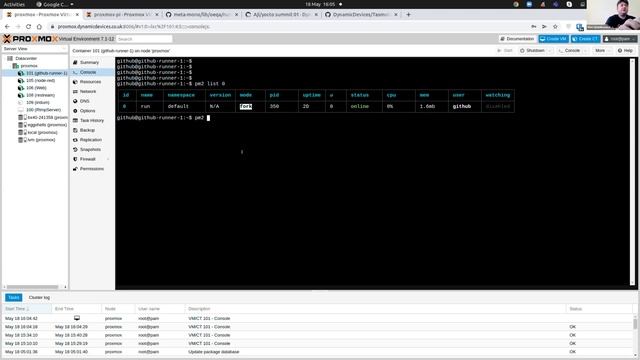
Task: Open Console dropdown arrow in toolbar
Action: (585, 51)
